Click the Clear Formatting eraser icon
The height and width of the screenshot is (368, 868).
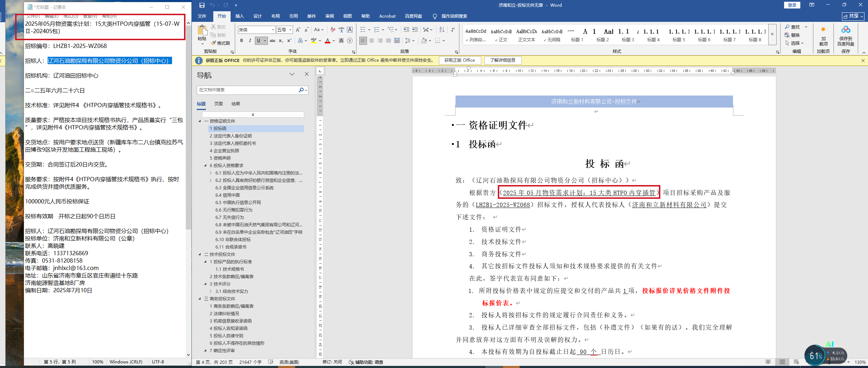click(x=333, y=30)
